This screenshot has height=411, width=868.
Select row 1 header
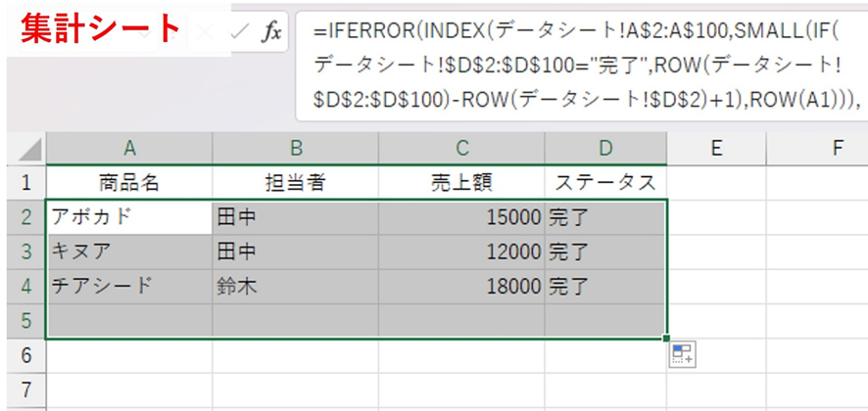tap(25, 182)
